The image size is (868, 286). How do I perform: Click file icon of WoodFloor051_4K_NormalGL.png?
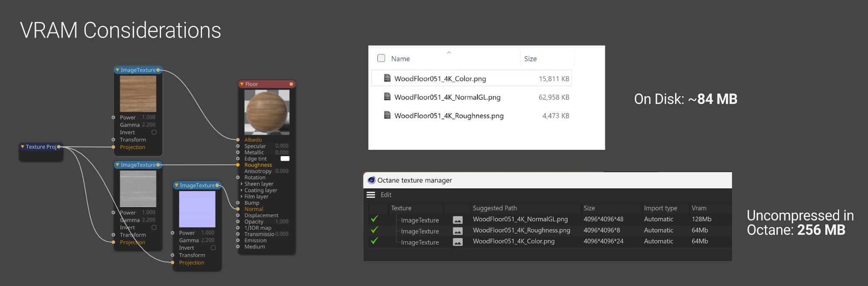[387, 97]
